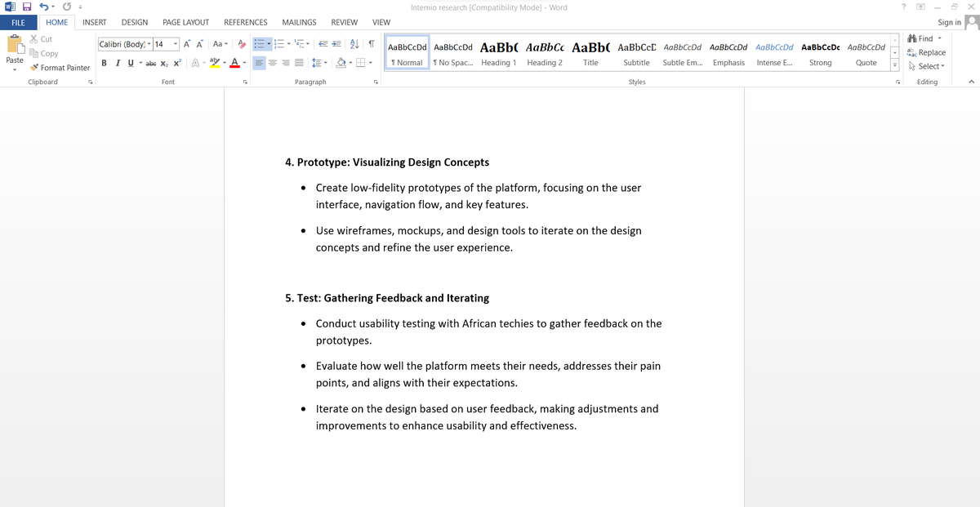980x507 pixels.
Task: Open Word Help question mark
Action: click(902, 7)
